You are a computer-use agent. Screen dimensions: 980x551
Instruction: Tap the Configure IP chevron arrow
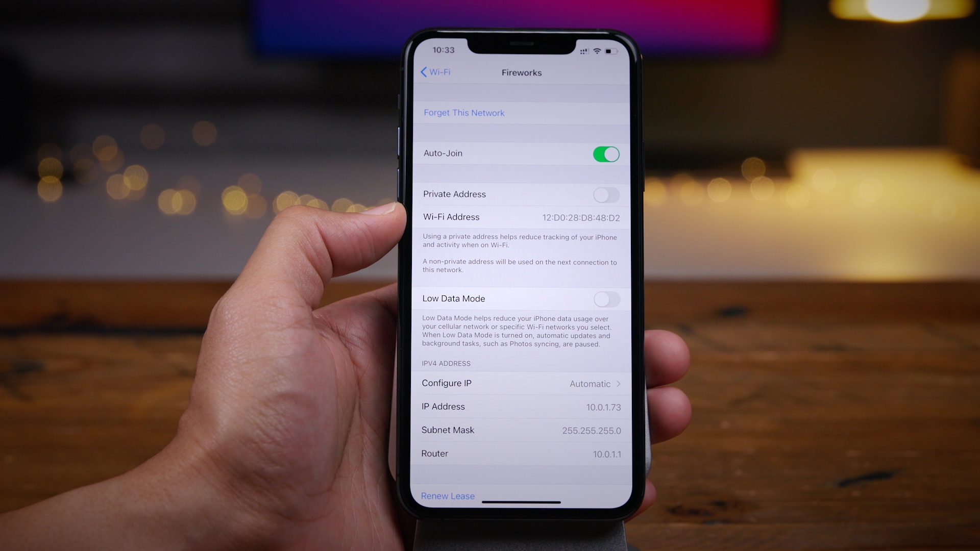(x=618, y=384)
